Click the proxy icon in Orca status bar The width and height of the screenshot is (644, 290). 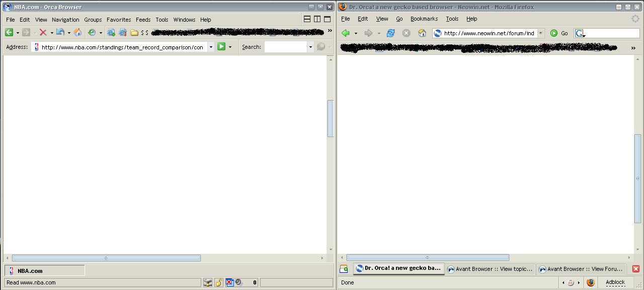[208, 282]
